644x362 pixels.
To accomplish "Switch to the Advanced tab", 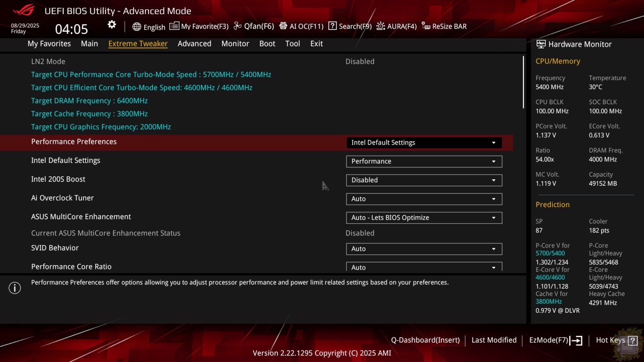I will point(194,44).
